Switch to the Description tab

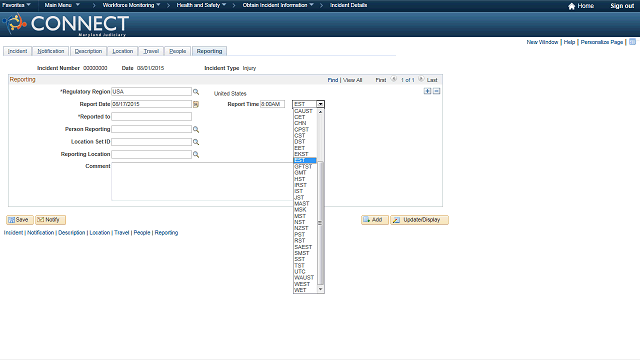coord(88,51)
